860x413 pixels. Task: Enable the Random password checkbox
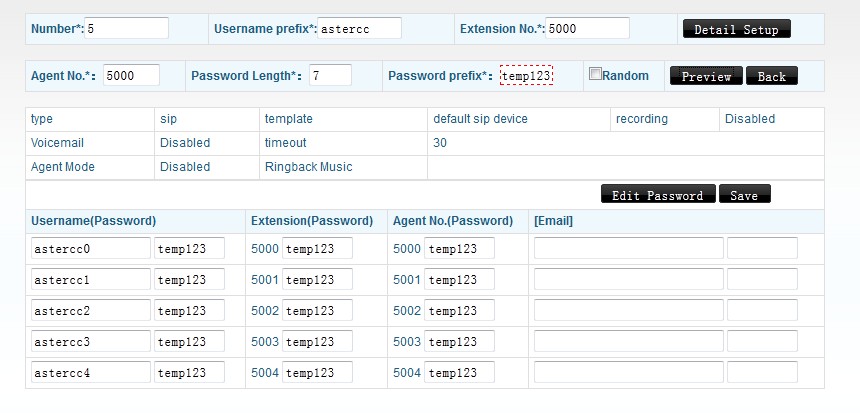[x=596, y=74]
